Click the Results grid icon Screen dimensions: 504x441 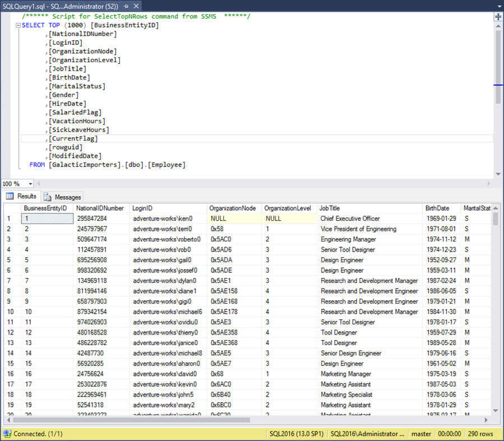10,196
